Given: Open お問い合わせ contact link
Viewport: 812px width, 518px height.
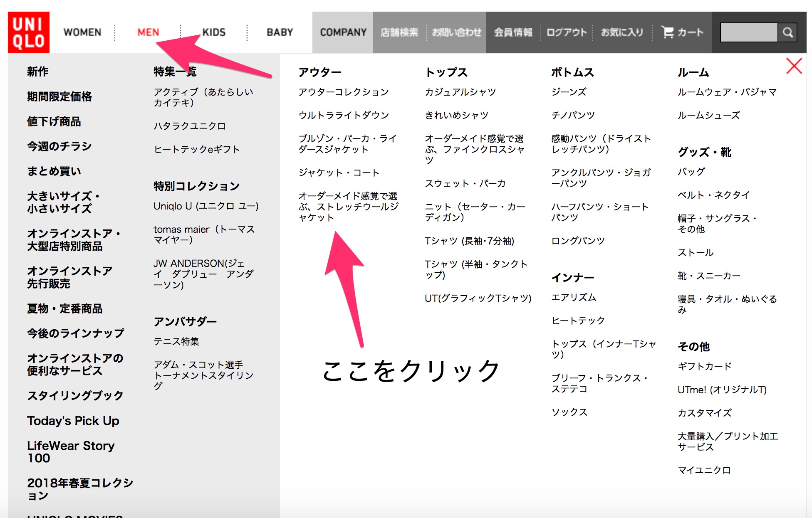Looking at the screenshot, I should pos(457,32).
